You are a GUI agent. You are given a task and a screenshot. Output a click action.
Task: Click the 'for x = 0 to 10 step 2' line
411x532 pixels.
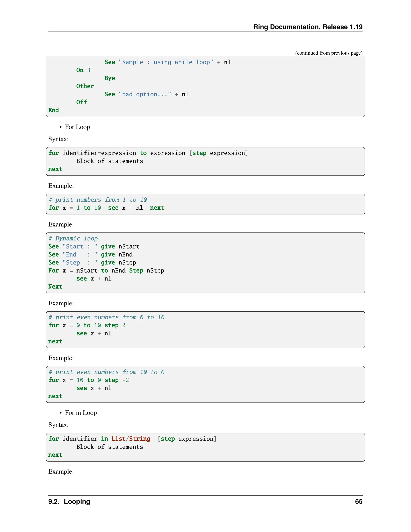pos(87,325)
